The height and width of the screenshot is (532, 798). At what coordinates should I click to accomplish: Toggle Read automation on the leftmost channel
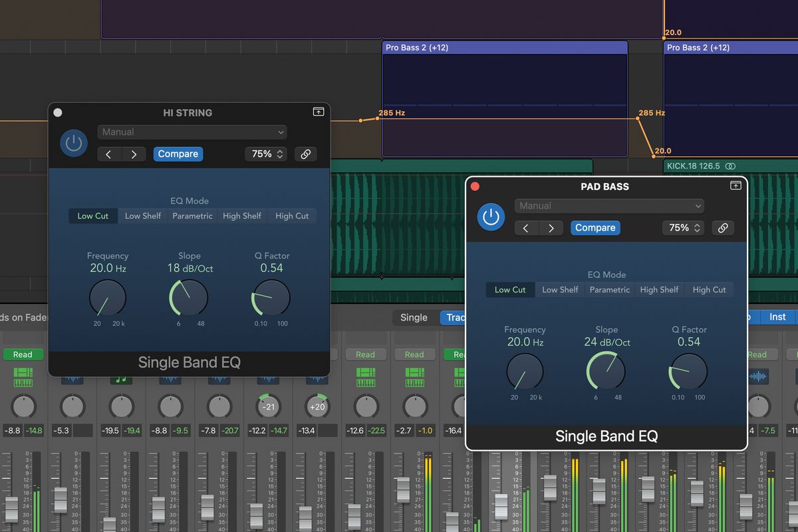coord(23,354)
